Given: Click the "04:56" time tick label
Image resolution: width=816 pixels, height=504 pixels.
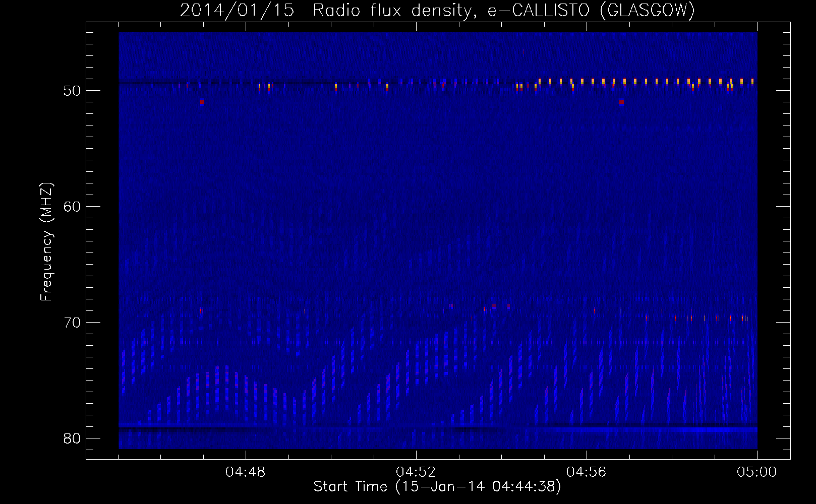Looking at the screenshot, I should 587,472.
